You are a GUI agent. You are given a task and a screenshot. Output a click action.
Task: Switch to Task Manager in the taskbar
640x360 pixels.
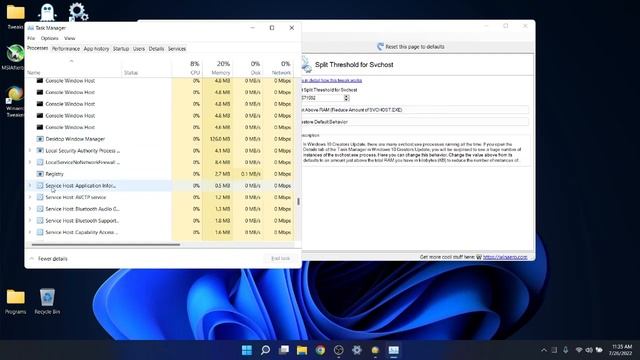click(393, 350)
